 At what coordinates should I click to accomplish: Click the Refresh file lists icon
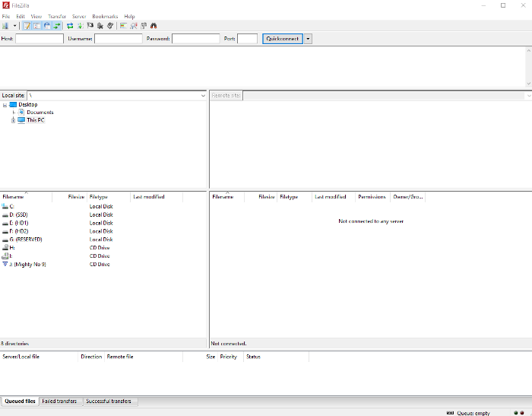(x=70, y=26)
